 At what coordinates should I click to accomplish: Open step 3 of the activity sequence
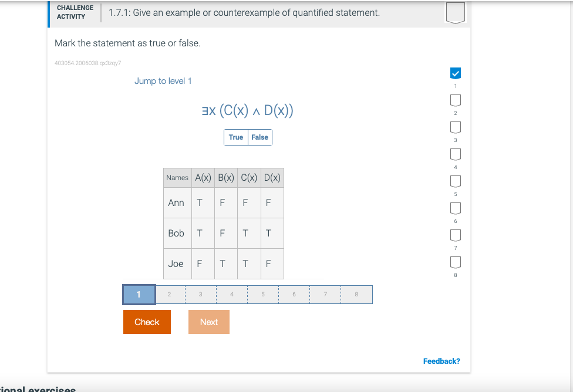[200, 294]
